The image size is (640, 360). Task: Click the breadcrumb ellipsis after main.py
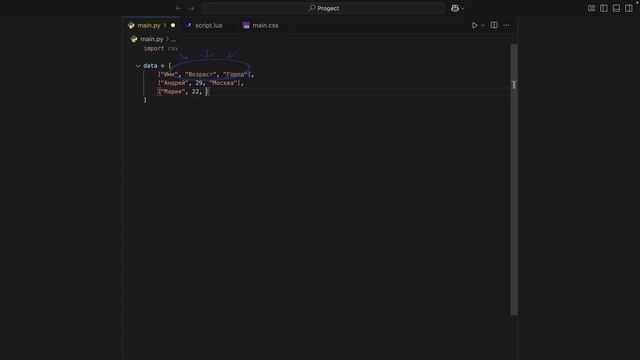173,39
